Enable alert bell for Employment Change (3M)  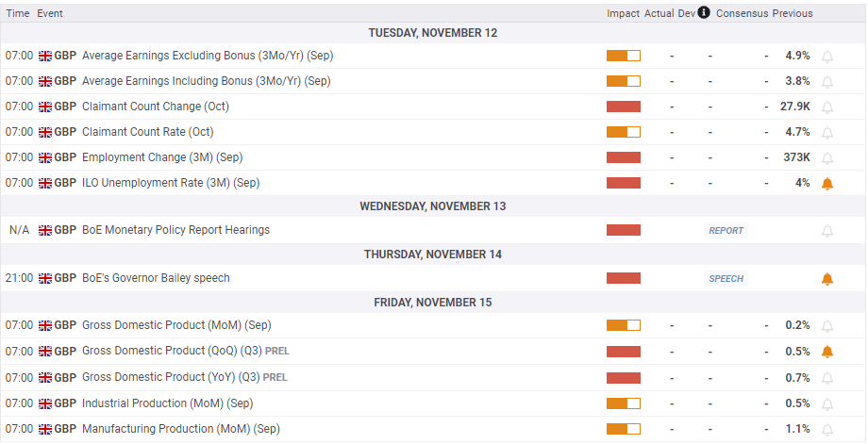[827, 157]
